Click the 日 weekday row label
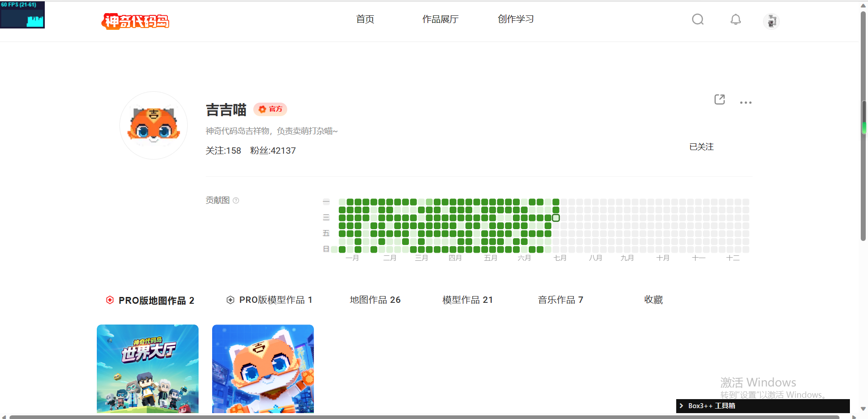 tap(326, 249)
